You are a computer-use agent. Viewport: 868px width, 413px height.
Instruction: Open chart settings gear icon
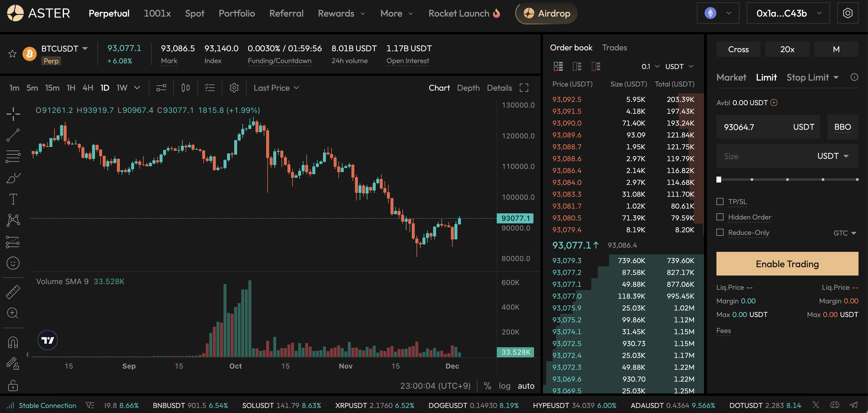pos(234,88)
